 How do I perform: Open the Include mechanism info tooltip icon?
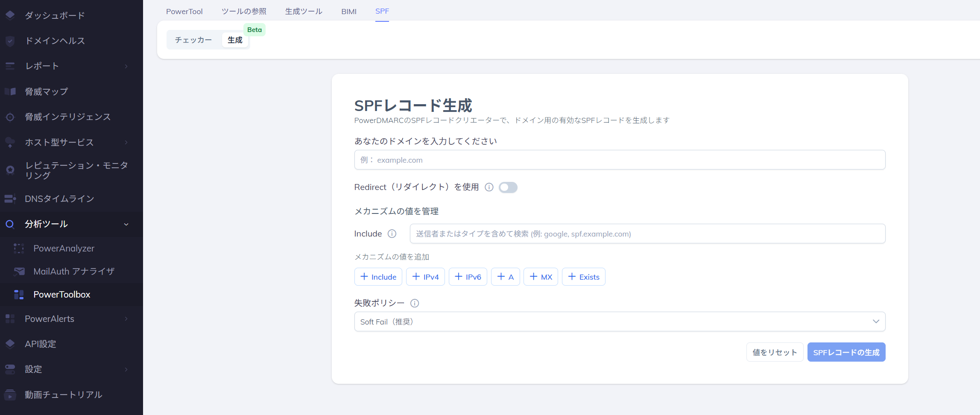[x=392, y=234]
